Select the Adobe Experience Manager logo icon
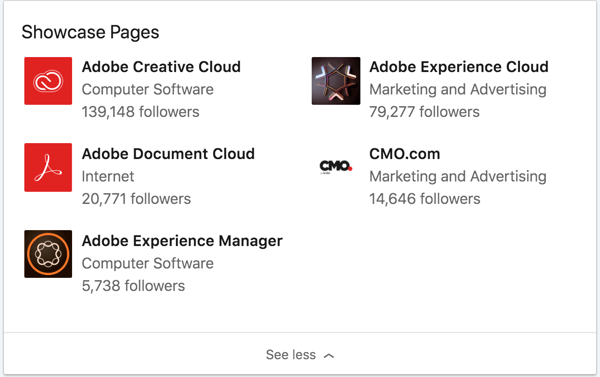Viewport: 600px width, 377px height. (x=48, y=254)
